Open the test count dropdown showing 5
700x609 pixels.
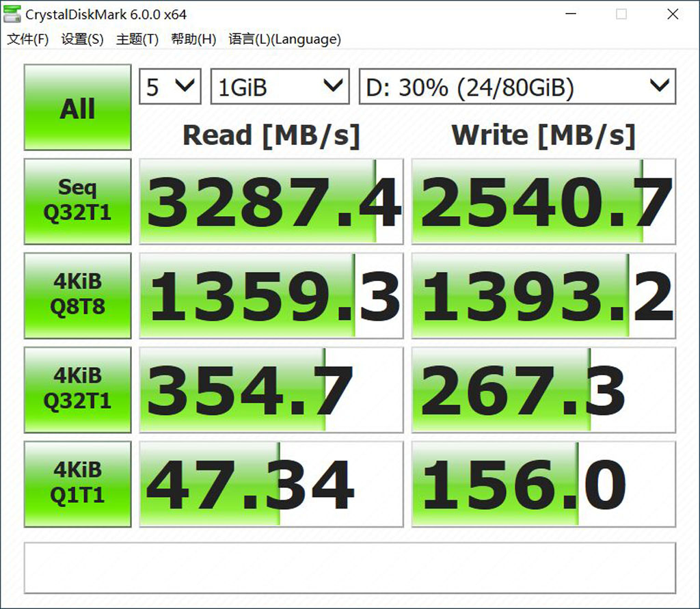pyautogui.click(x=169, y=86)
